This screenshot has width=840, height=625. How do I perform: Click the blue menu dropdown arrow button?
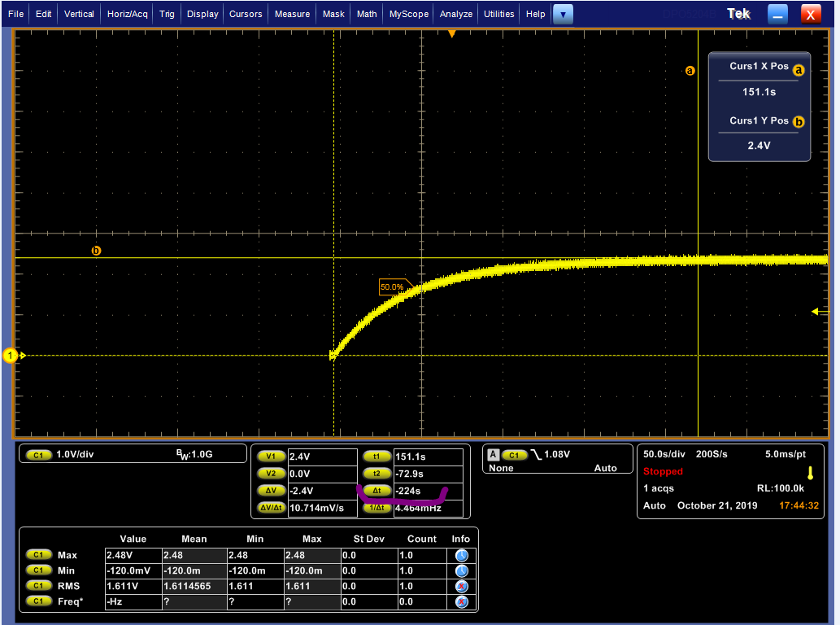563,15
